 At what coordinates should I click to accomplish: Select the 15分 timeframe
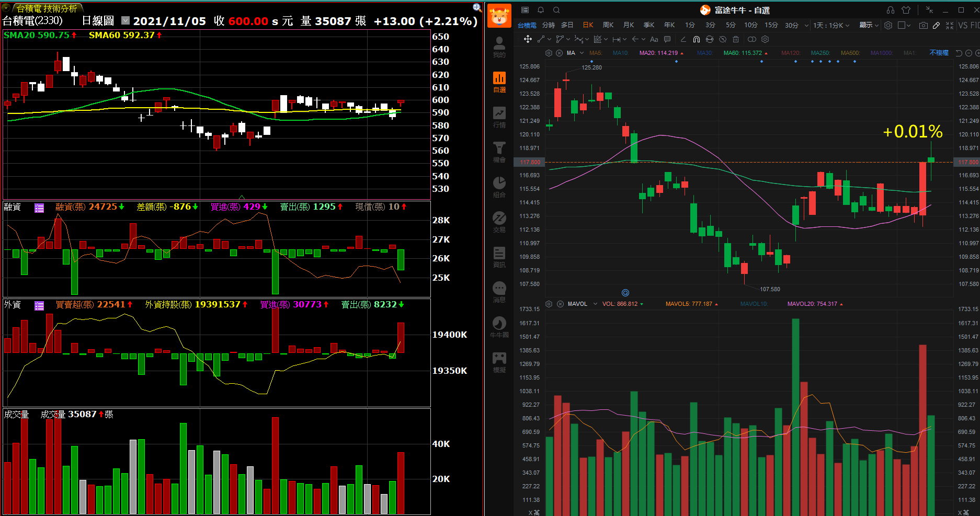(771, 25)
